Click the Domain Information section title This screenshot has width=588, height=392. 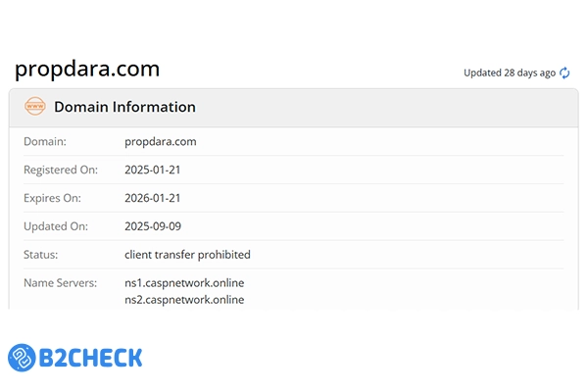pyautogui.click(x=124, y=107)
